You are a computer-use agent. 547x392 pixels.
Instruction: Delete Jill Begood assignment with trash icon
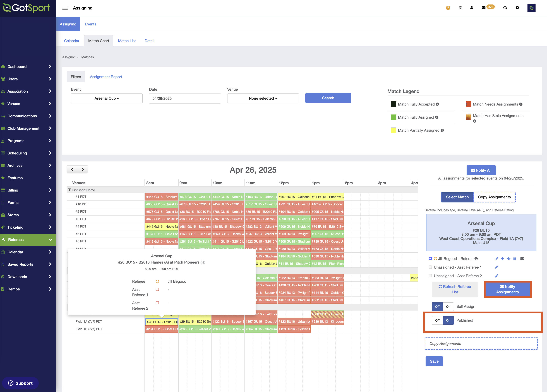click(x=515, y=259)
